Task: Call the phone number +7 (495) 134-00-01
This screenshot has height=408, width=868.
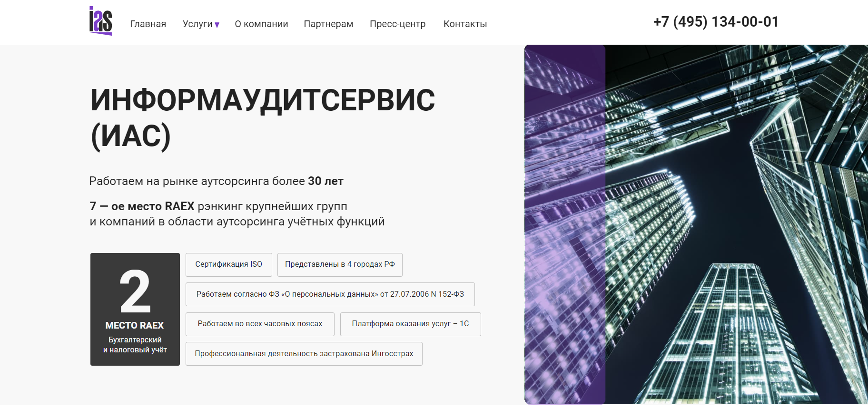Action: pos(716,22)
